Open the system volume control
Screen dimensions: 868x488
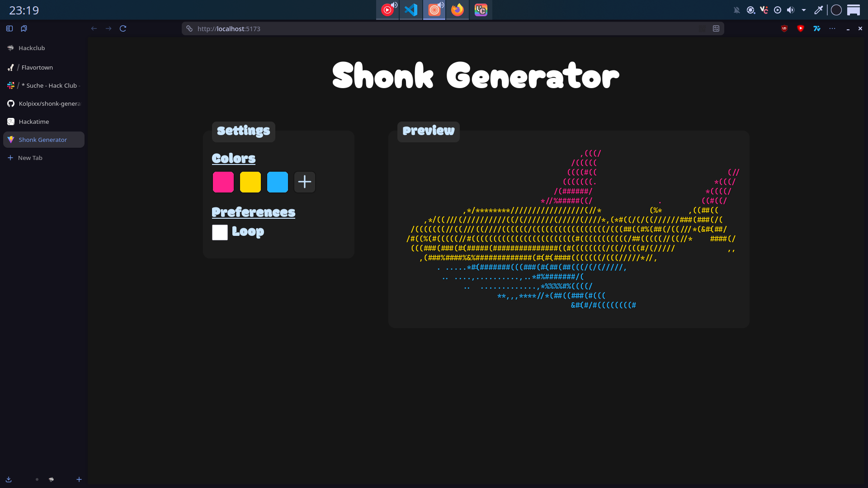(791, 10)
